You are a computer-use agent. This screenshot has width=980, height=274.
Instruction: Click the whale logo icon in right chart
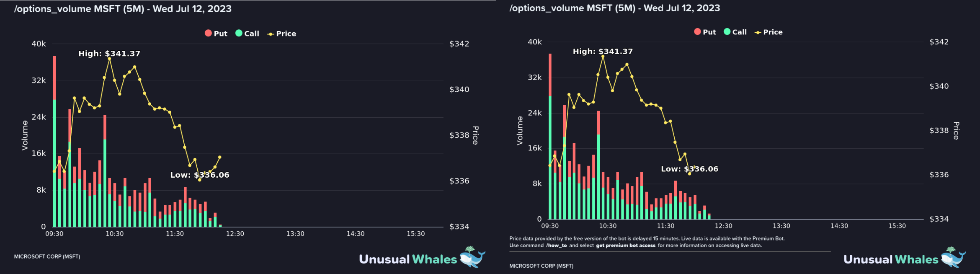coord(953,257)
